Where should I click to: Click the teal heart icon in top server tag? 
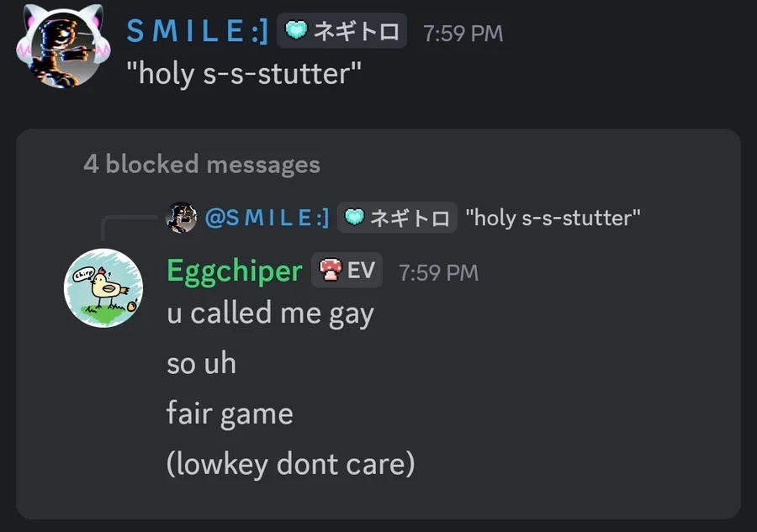point(296,31)
